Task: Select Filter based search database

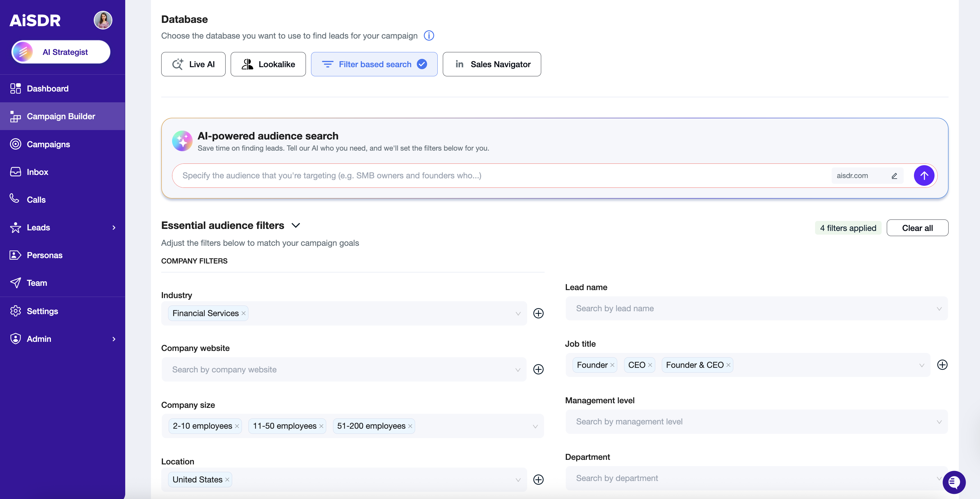Action: click(374, 64)
